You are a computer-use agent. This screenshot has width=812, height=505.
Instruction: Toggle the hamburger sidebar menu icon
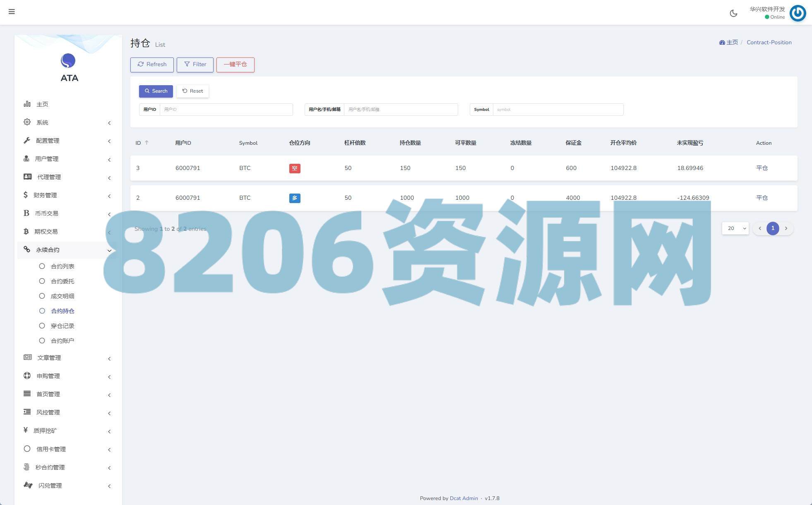(x=12, y=12)
